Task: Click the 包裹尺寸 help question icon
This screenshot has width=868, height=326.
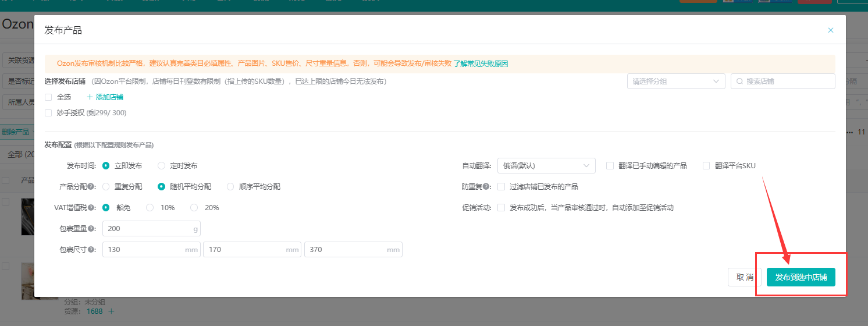Action: tap(91, 250)
